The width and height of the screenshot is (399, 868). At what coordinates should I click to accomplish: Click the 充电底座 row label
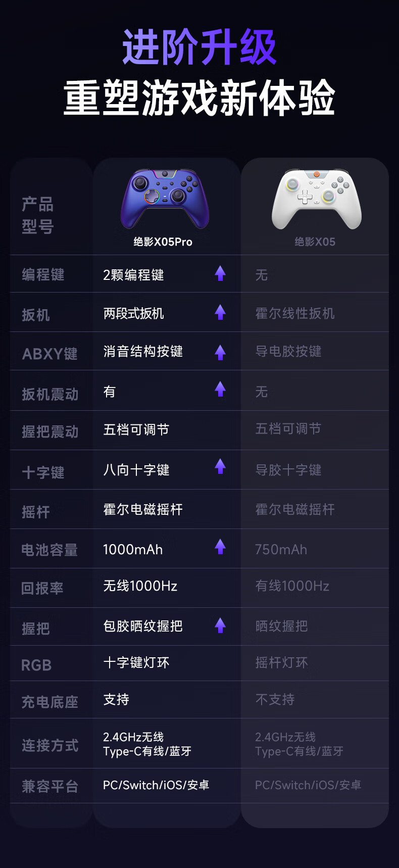pyautogui.click(x=49, y=702)
